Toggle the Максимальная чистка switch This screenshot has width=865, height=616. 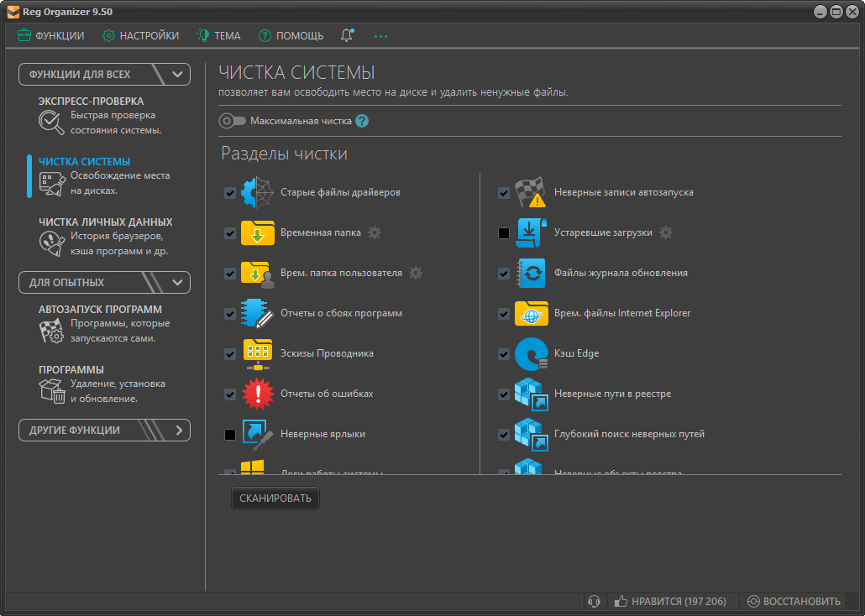click(x=232, y=121)
